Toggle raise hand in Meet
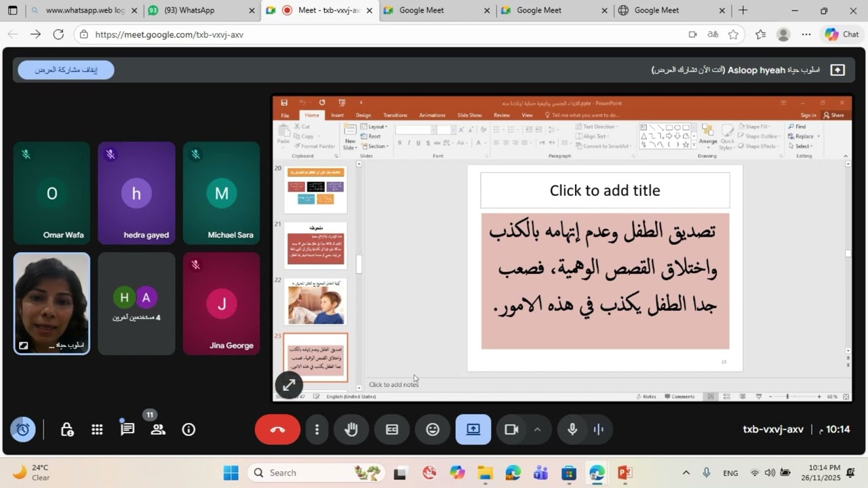868x488 pixels. click(x=351, y=430)
